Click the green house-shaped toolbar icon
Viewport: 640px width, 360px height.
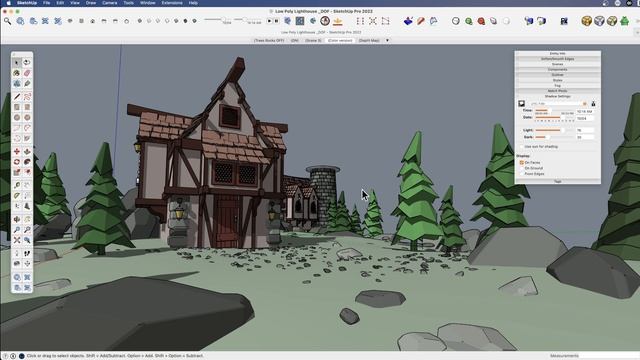tap(624, 21)
